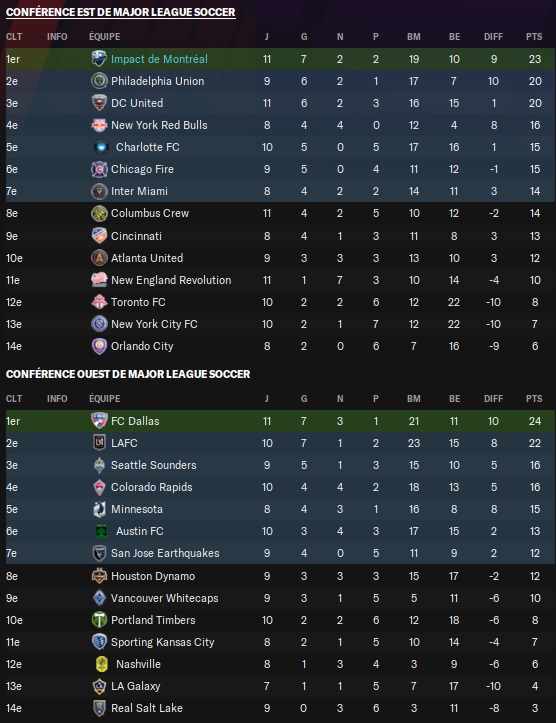This screenshot has height=723, width=556.
Task: Open the Inter Miami team page
Action: coord(139,191)
